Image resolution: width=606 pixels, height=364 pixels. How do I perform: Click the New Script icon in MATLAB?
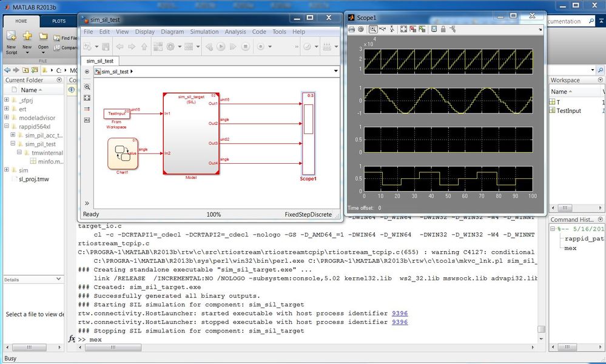tap(11, 36)
